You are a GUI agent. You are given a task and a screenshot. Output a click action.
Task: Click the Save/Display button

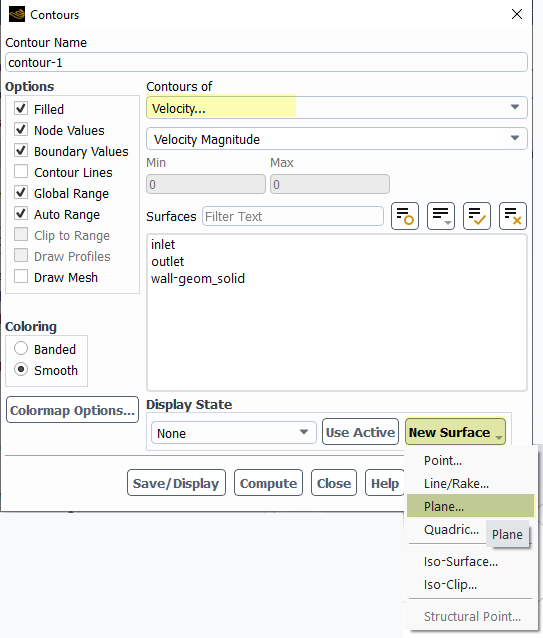point(176,483)
